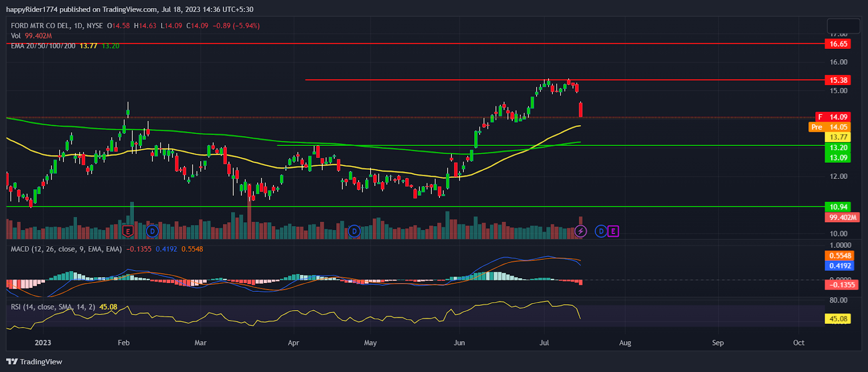This screenshot has height=372, width=868.
Task: Select the yellow 45.08 RSI axis label
Action: (838, 319)
